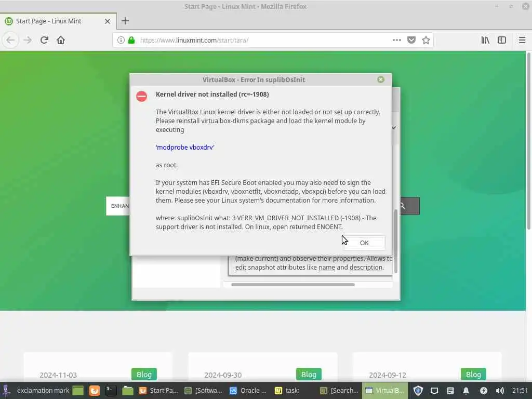Click the 21:51 clock

pyautogui.click(x=520, y=391)
